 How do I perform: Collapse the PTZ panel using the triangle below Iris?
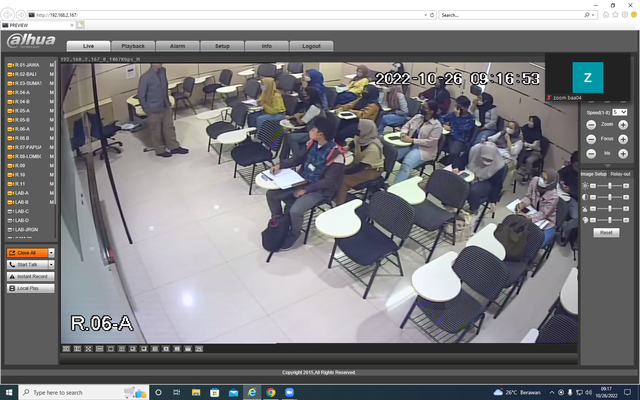[607, 166]
